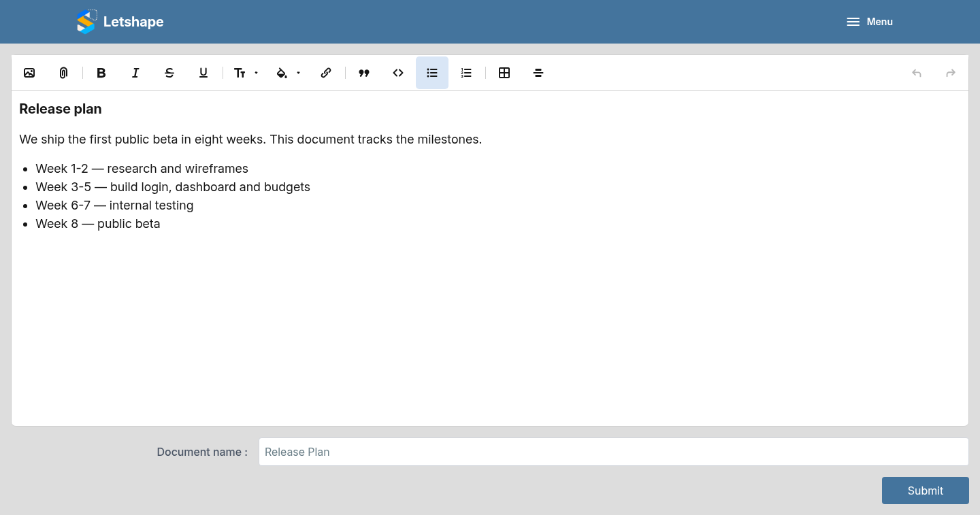This screenshot has width=980, height=515.
Task: Click the "Week 6-7 — internal testing" bullet
Action: point(115,205)
